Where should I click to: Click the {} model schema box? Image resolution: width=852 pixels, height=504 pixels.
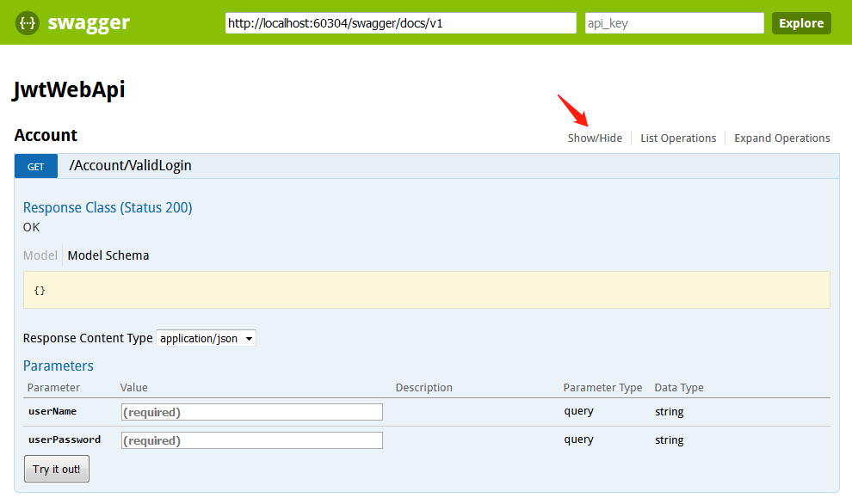point(427,290)
